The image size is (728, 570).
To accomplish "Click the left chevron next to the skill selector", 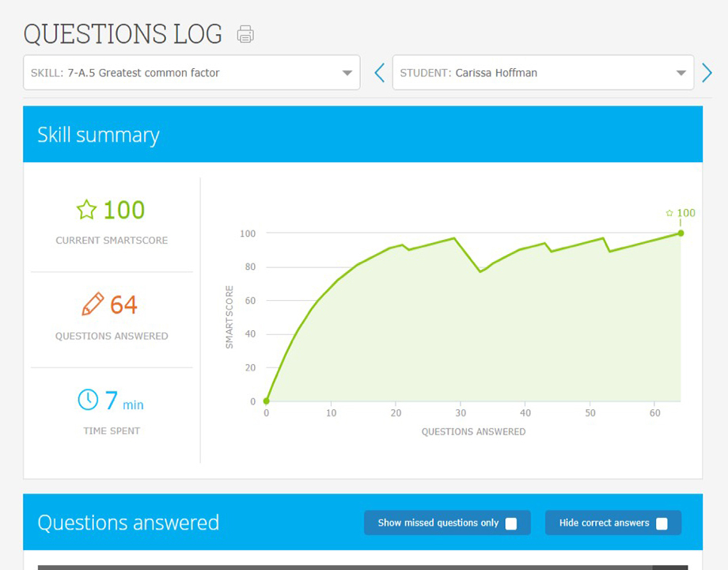I will [x=379, y=72].
